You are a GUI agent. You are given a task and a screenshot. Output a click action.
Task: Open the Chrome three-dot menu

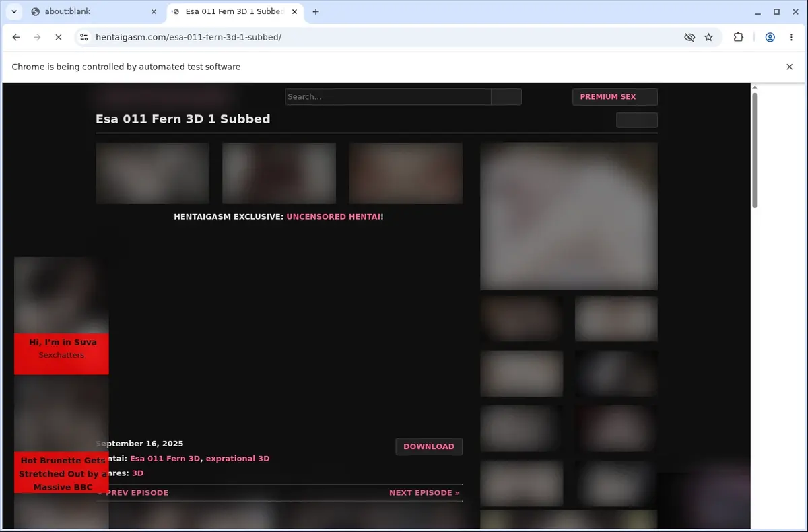pyautogui.click(x=791, y=38)
